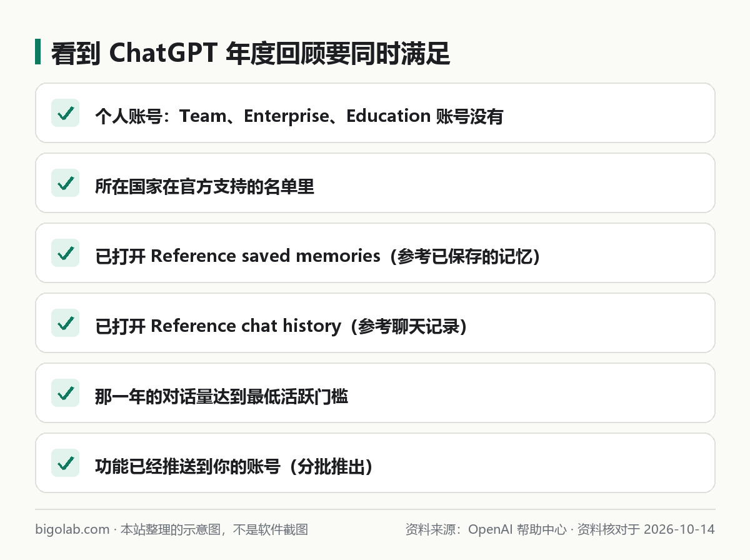Open the bigolab.com footer link
The image size is (750, 560).
(x=72, y=530)
